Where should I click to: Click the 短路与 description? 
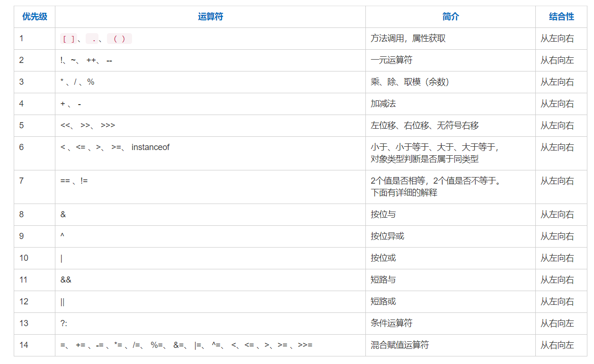tap(383, 280)
